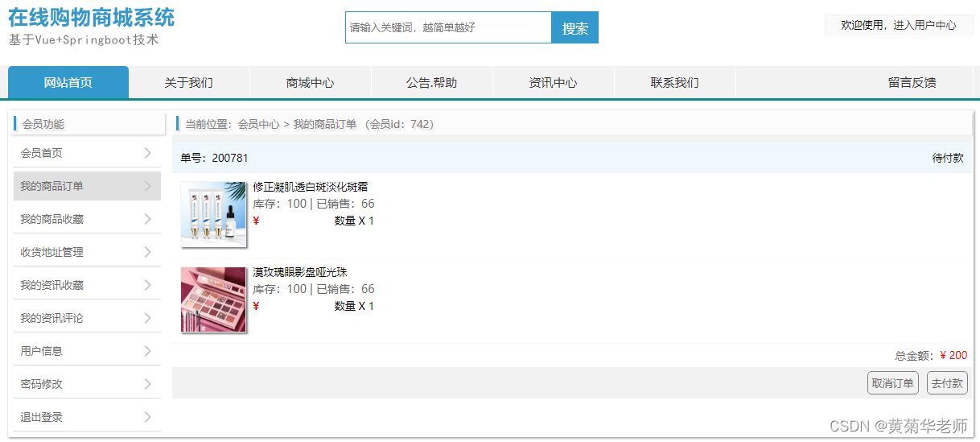Open the eyeshadow palette product thumbnail
The height and width of the screenshot is (442, 980).
click(x=213, y=299)
